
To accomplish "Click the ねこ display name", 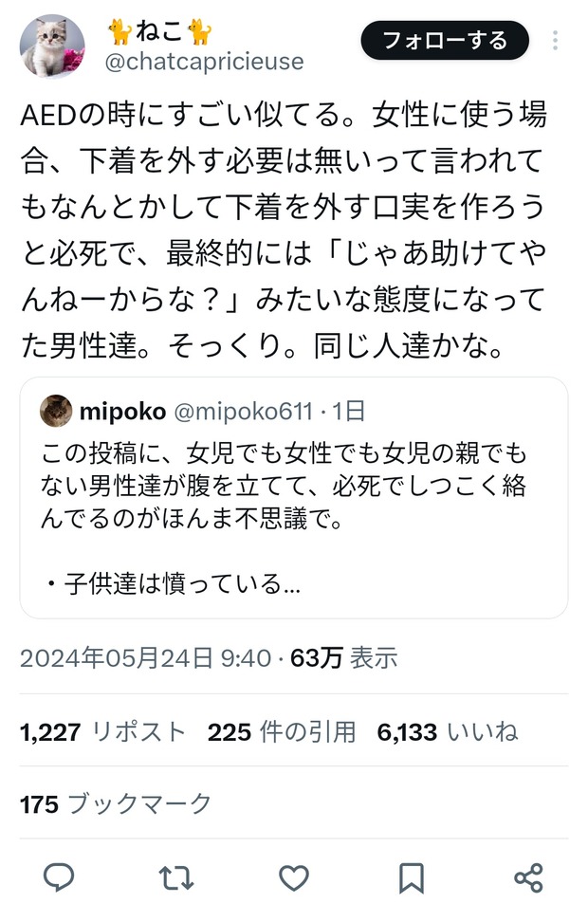I will pyautogui.click(x=158, y=33).
